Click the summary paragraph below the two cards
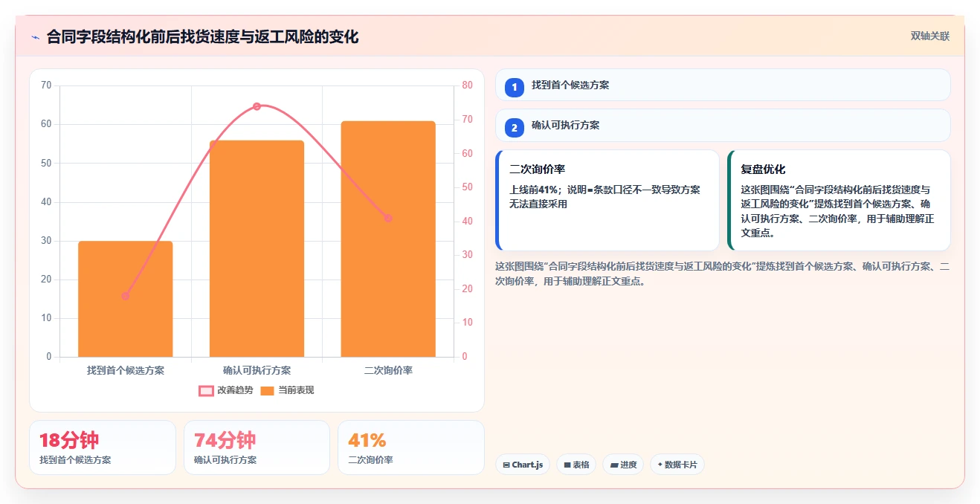This screenshot has height=504, width=980. 723,274
